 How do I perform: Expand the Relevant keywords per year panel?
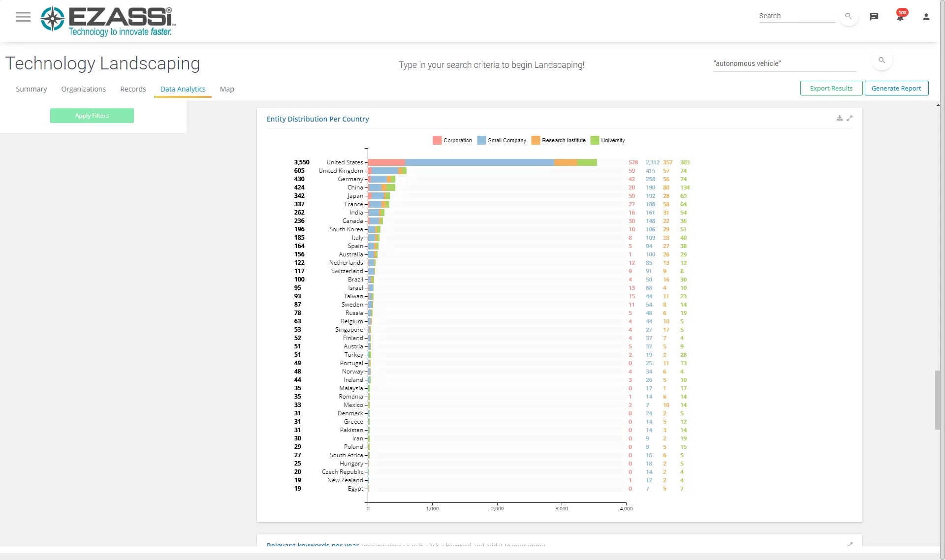850,544
